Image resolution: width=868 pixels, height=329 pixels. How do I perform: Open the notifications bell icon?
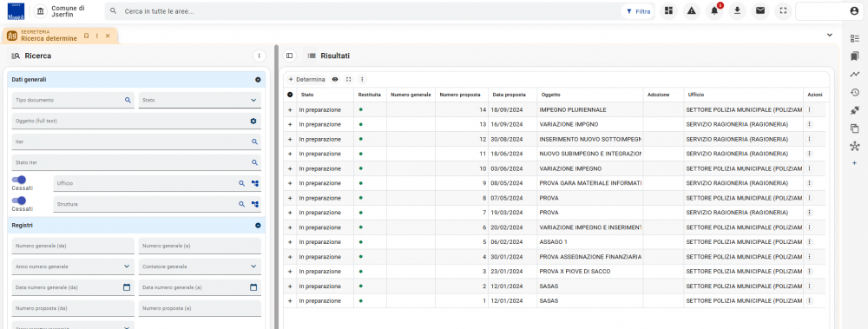pyautogui.click(x=714, y=10)
